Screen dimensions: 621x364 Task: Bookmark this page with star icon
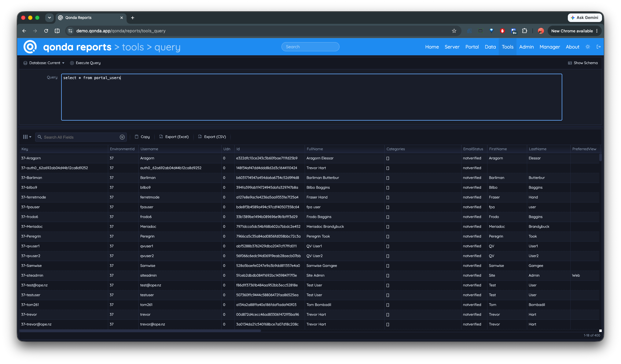[454, 31]
